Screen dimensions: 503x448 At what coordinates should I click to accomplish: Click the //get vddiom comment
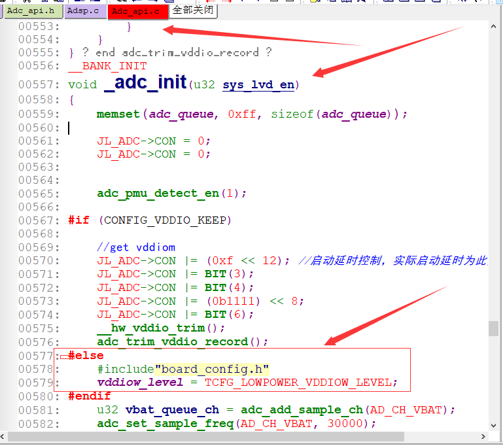pos(136,247)
